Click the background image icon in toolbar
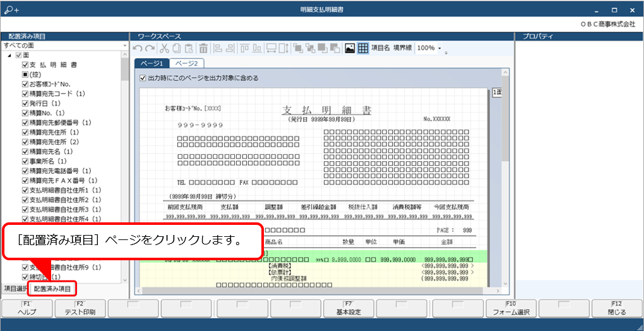Image resolution: width=644 pixels, height=331 pixels. point(350,48)
